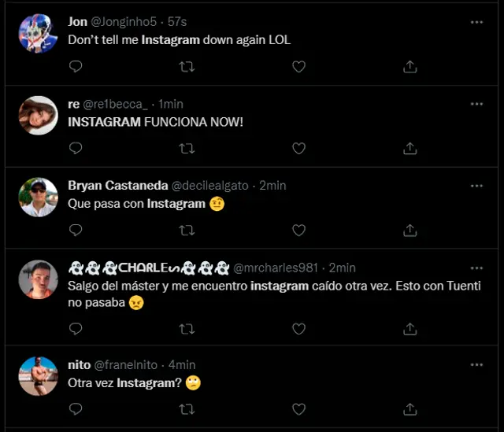Open the @mrcharles981 handle link
The width and height of the screenshot is (504, 432).
click(x=273, y=268)
